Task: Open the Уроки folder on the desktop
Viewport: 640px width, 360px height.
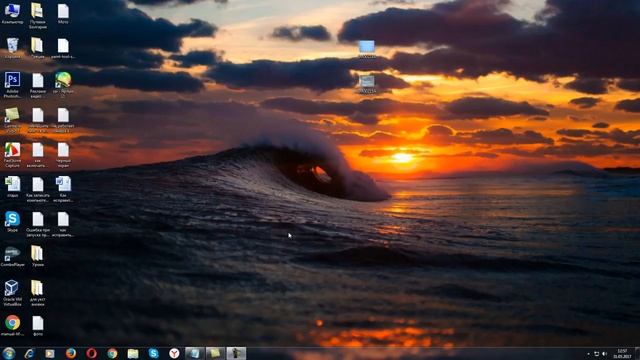Action: (38, 256)
